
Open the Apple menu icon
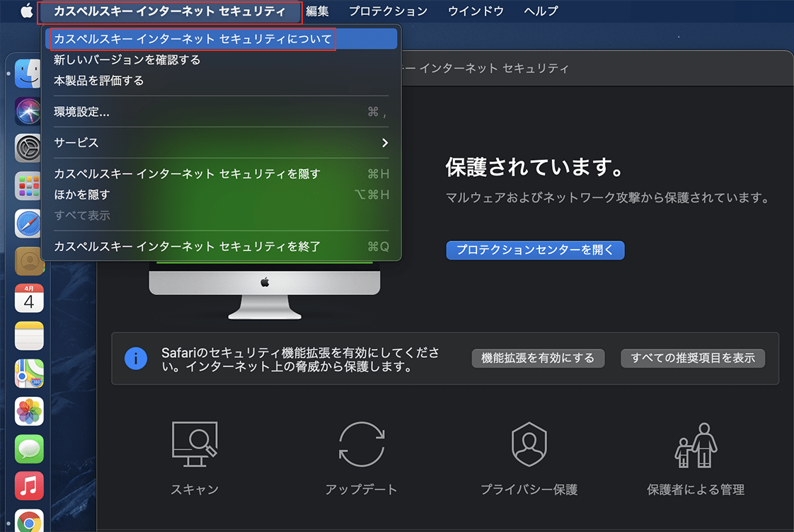point(26,11)
